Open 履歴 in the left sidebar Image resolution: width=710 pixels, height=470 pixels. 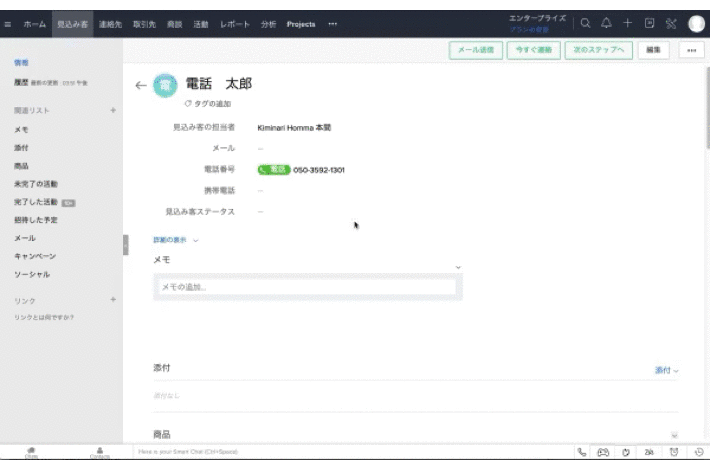point(21,82)
